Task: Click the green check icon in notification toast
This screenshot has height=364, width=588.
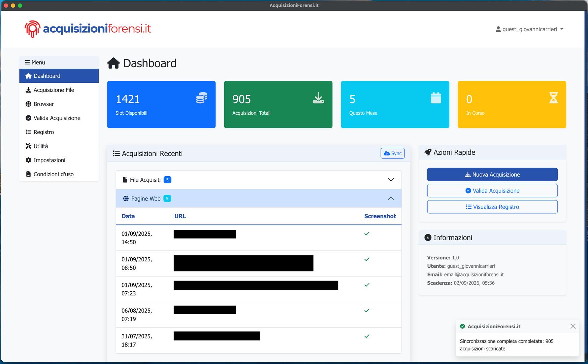Action: tap(463, 326)
